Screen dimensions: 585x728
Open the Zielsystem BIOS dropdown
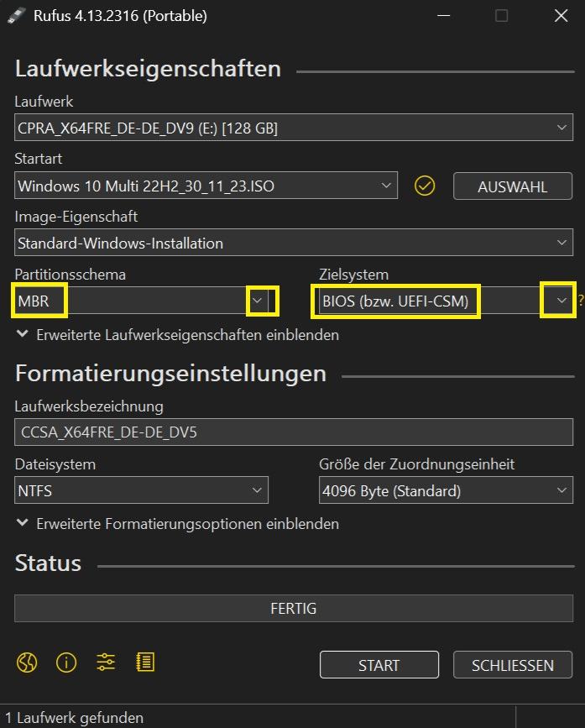point(446,301)
